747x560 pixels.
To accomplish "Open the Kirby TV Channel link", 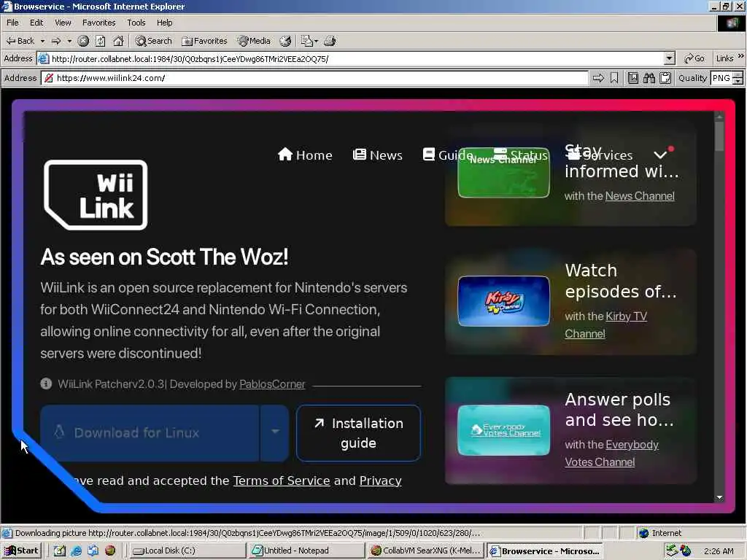I will (x=606, y=324).
